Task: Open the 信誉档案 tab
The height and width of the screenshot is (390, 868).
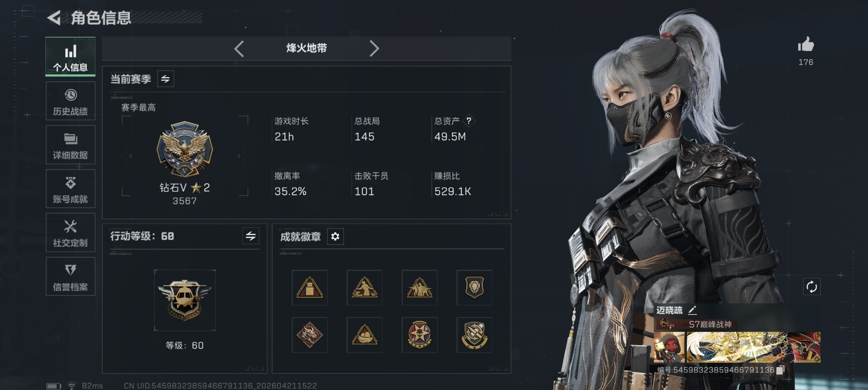Action: click(71, 277)
